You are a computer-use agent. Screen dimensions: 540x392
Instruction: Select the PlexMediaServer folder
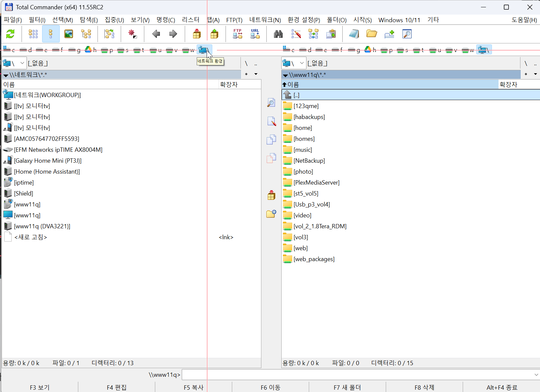coord(316,183)
